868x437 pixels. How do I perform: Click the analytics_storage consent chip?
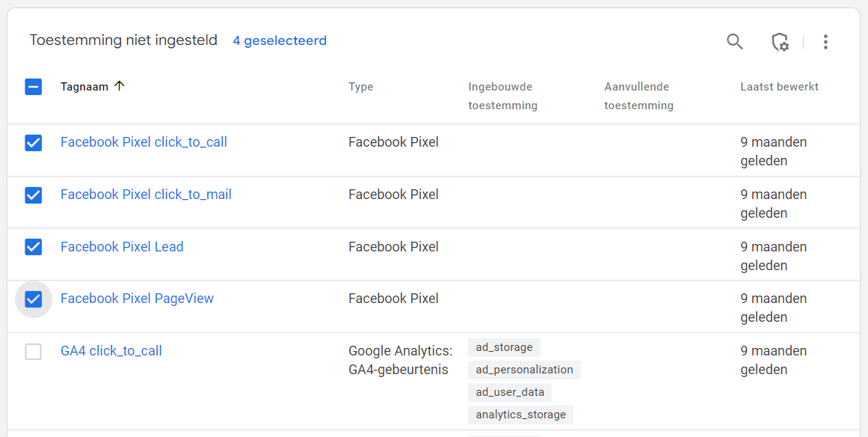coord(520,415)
